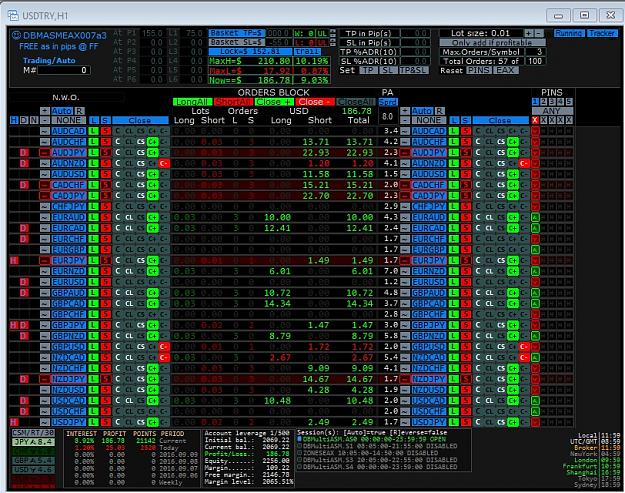625x493 pixels.
Task: Click the plus button next to Lot size
Action: point(529,33)
